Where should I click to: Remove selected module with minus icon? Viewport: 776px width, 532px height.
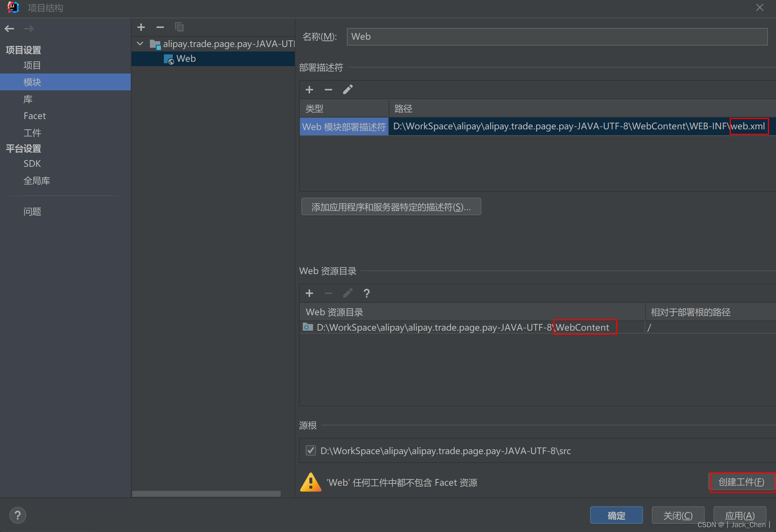click(x=160, y=27)
